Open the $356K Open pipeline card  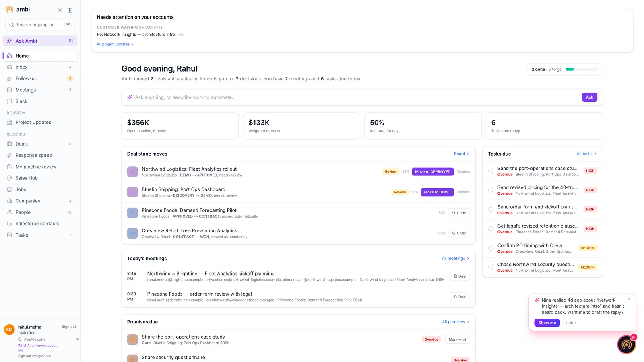[x=180, y=126]
